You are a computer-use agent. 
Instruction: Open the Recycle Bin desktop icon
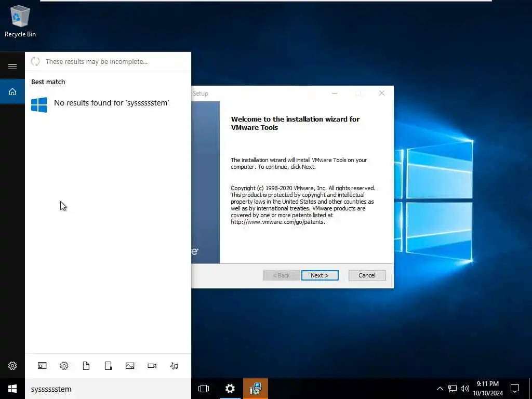(20, 21)
